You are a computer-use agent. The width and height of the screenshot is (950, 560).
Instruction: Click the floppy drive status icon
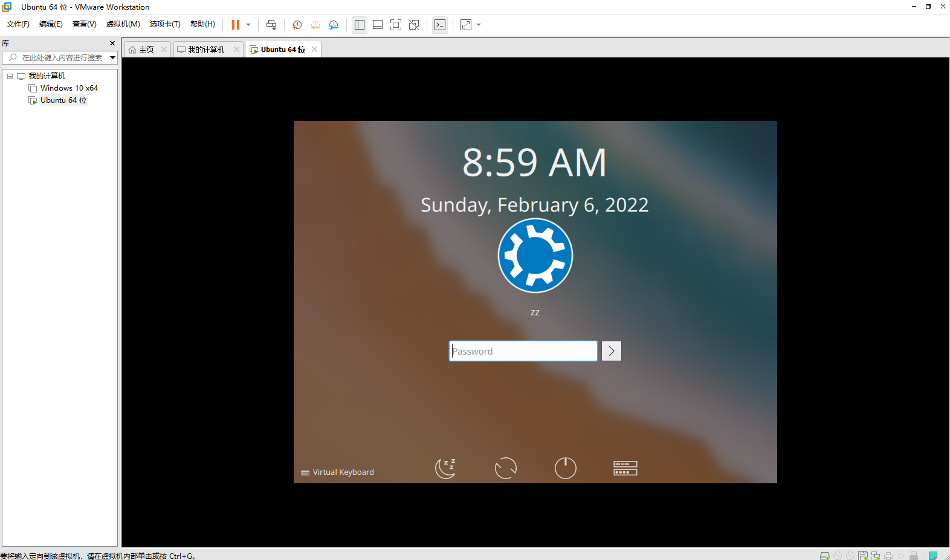pos(863,556)
